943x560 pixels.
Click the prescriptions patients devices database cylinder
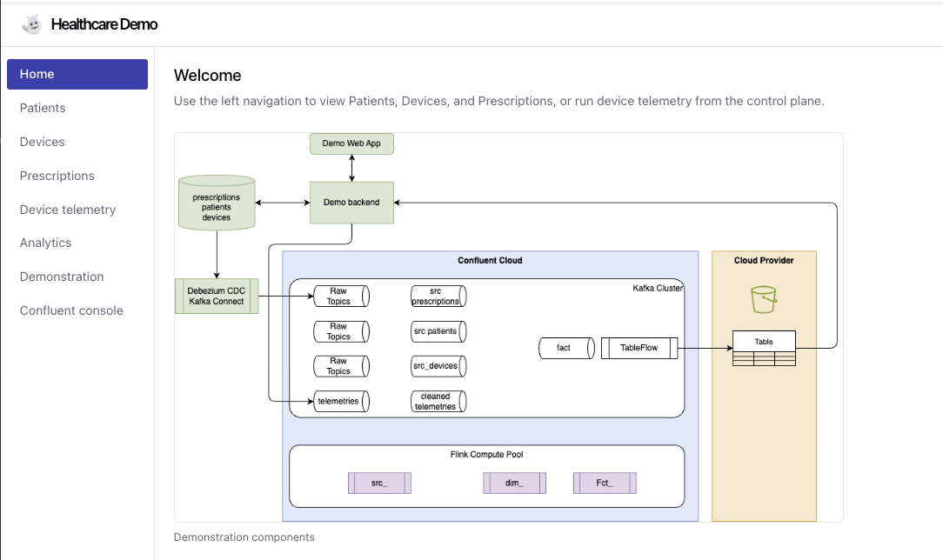point(217,203)
